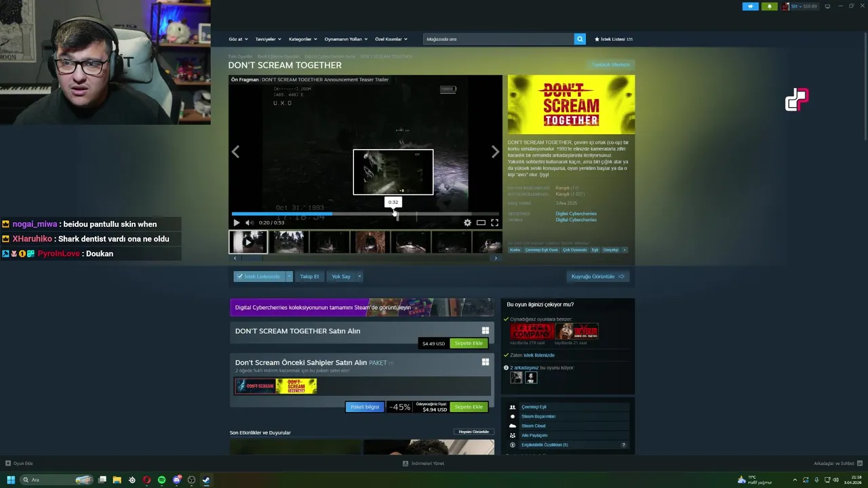
Task: Open video settings gear icon
Action: click(467, 222)
